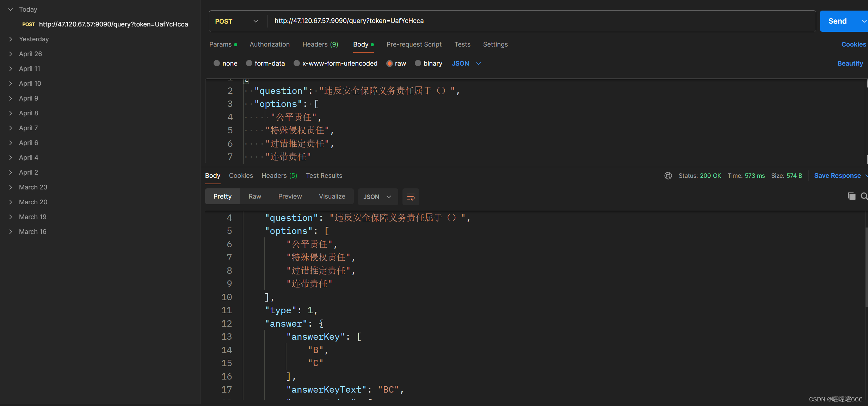Open search in response body

point(864,196)
